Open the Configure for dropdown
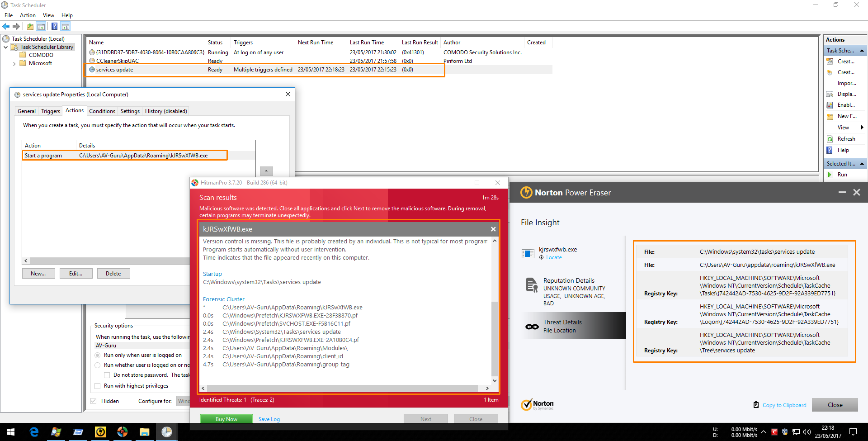 [184, 401]
